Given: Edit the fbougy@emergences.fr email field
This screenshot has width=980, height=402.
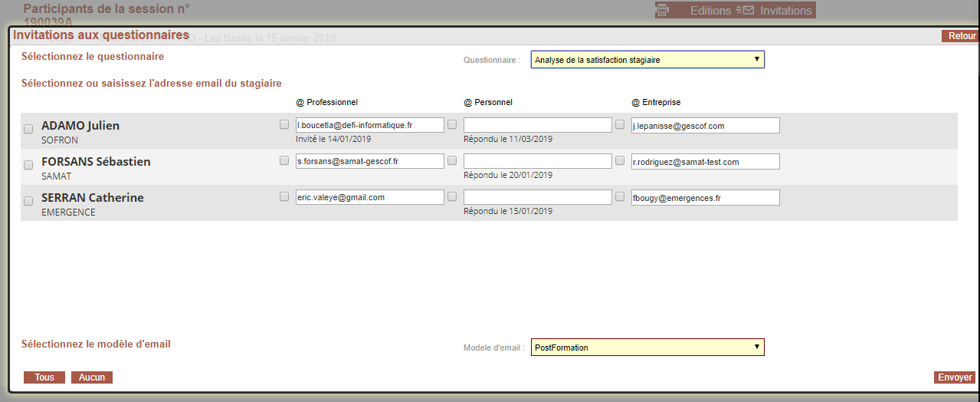Looking at the screenshot, I should (705, 197).
